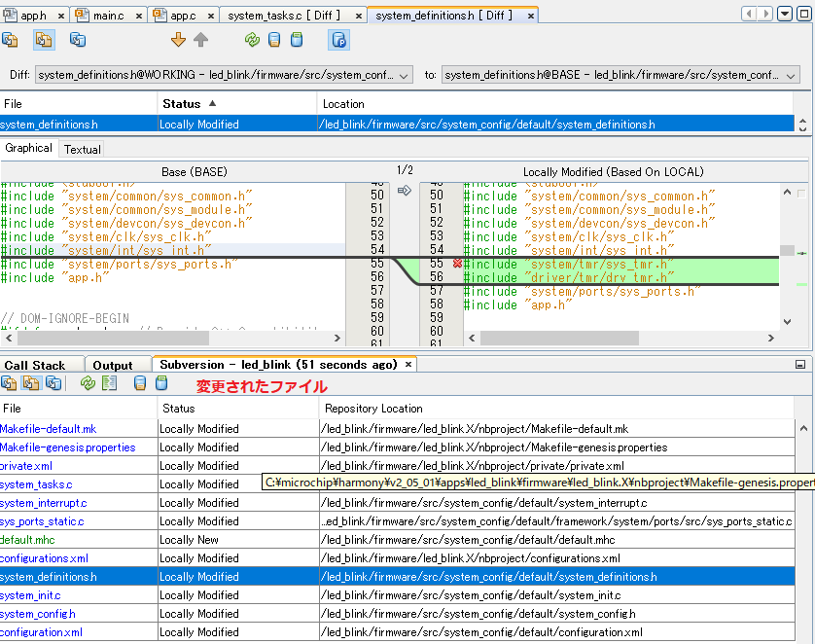
Task: Refresh status in the Subversion panel toolbar
Action: 89,383
